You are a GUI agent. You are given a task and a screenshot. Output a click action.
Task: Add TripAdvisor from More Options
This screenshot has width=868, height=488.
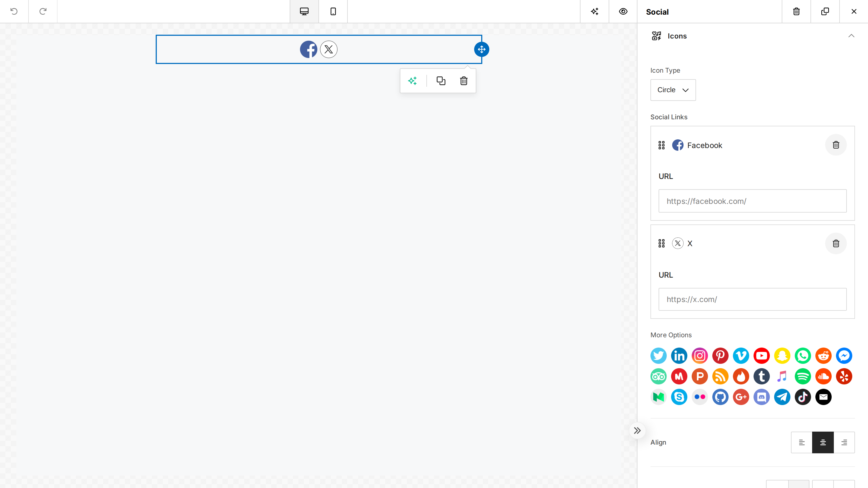[658, 376]
